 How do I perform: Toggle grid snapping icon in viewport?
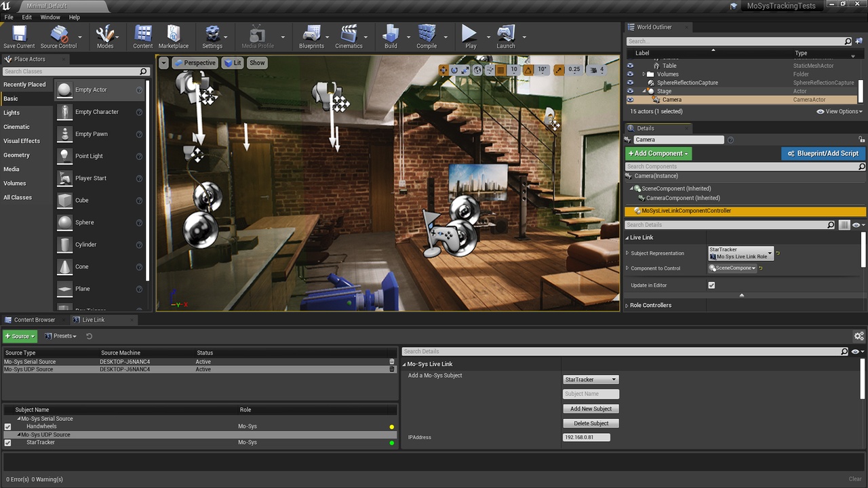(x=502, y=70)
